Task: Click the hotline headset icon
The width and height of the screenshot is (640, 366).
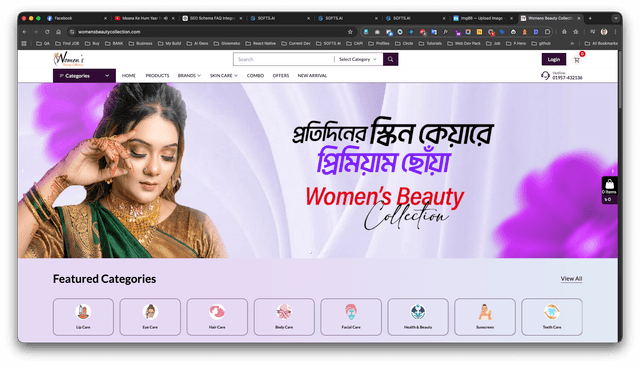Action: pyautogui.click(x=545, y=75)
